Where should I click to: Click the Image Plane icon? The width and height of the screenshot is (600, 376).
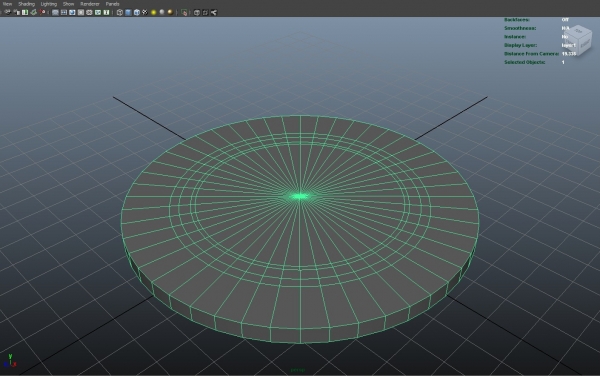pyautogui.click(x=34, y=12)
